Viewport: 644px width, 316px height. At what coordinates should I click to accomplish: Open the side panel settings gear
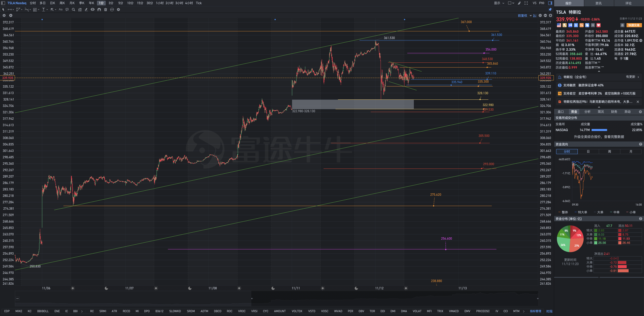[x=640, y=112]
